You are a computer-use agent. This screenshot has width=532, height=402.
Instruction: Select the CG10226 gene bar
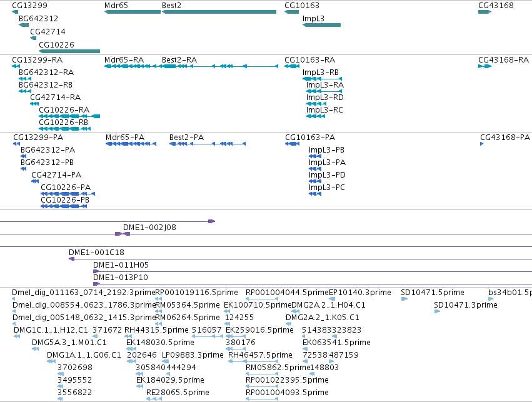[69, 51]
